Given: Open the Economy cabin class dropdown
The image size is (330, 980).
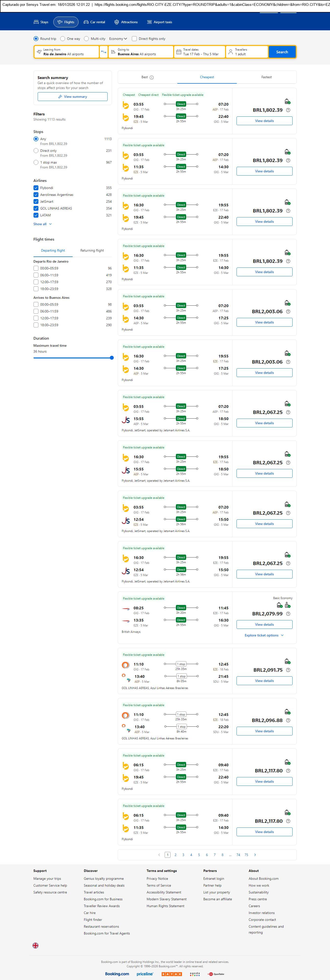Looking at the screenshot, I should (x=118, y=39).
